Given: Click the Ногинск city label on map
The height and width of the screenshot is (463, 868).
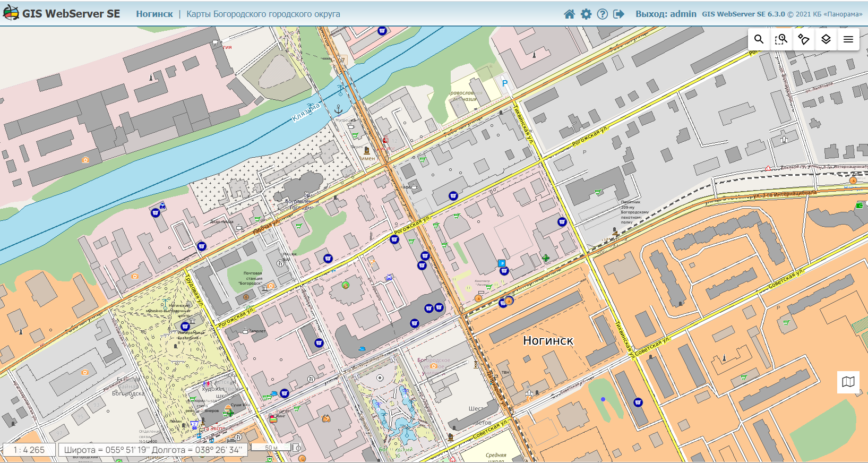Looking at the screenshot, I should tap(548, 341).
